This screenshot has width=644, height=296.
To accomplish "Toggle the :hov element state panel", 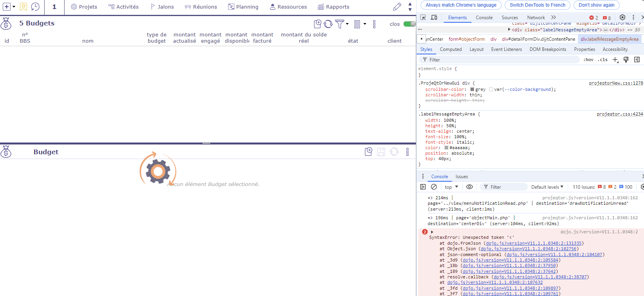I will point(588,60).
